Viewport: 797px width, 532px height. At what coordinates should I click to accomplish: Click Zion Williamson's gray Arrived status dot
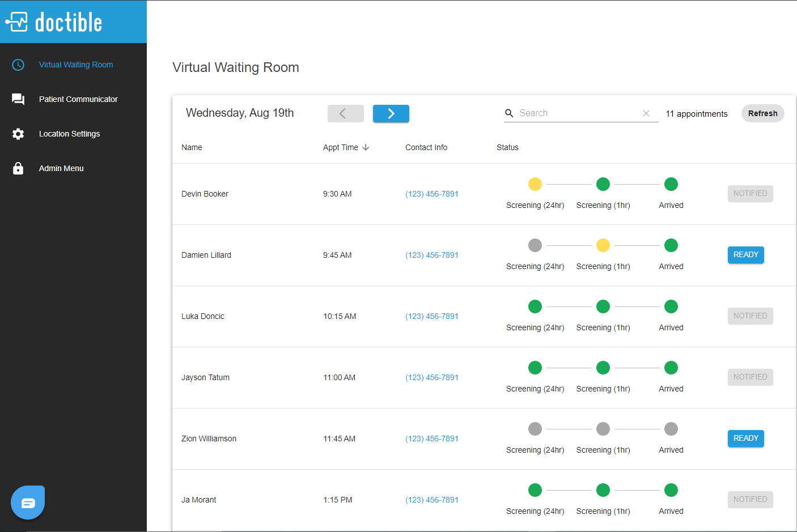tap(671, 429)
